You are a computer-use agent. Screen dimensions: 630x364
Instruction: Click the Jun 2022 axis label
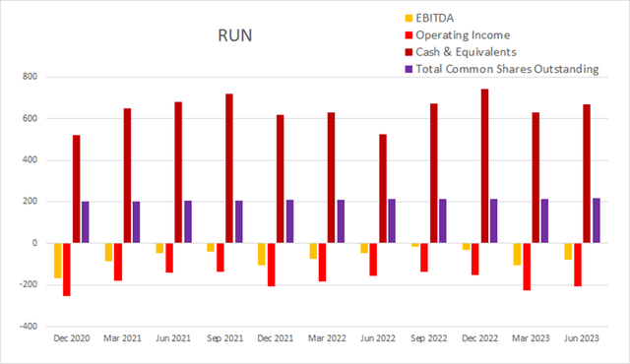378,338
